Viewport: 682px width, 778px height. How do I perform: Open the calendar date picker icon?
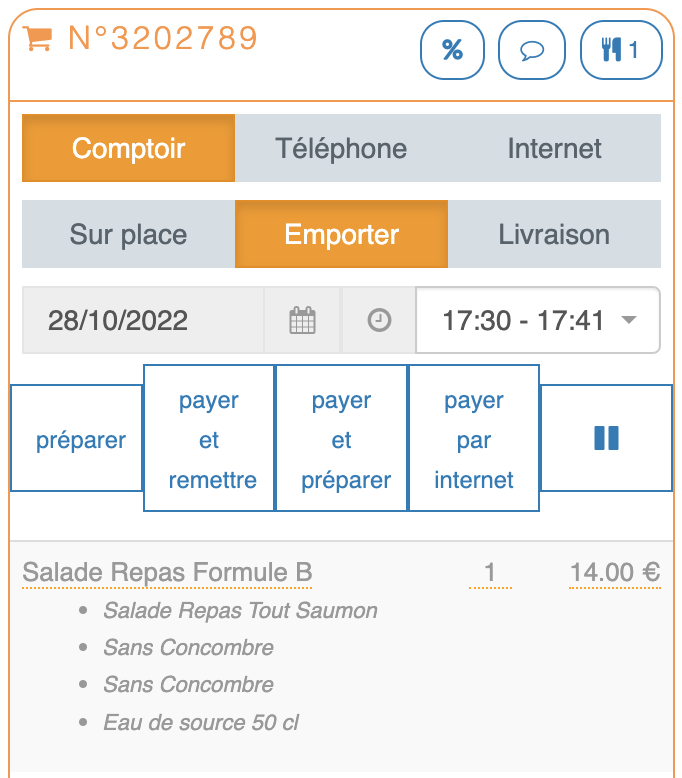coord(302,321)
